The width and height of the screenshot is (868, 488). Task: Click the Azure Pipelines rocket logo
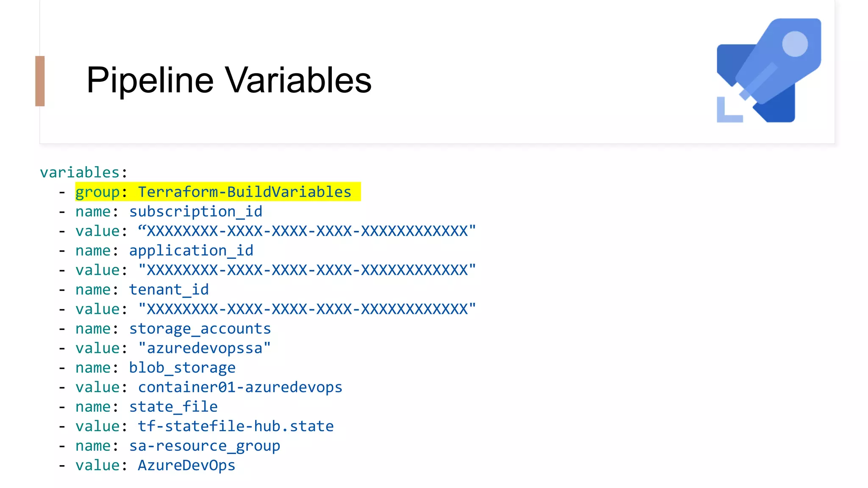click(768, 70)
